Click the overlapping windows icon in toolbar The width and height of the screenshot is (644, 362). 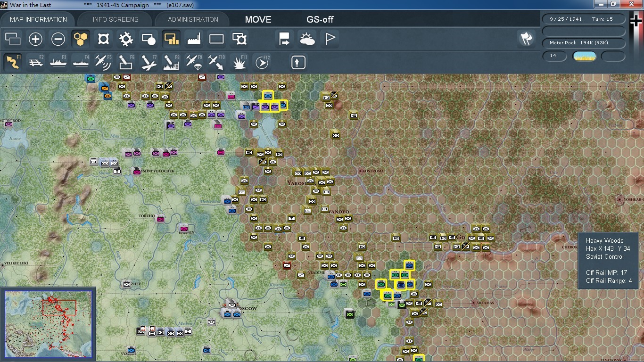pyautogui.click(x=13, y=39)
